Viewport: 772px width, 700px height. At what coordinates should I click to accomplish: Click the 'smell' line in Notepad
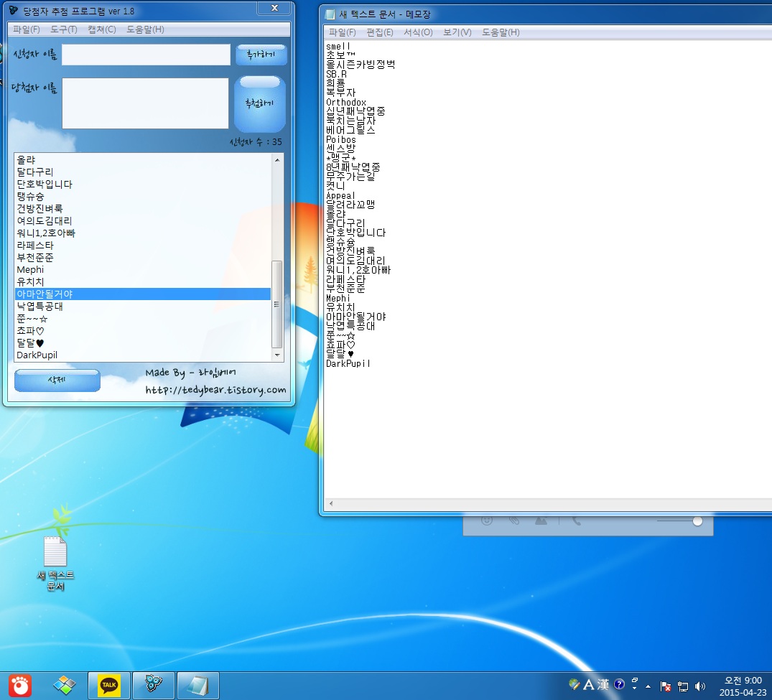point(338,46)
